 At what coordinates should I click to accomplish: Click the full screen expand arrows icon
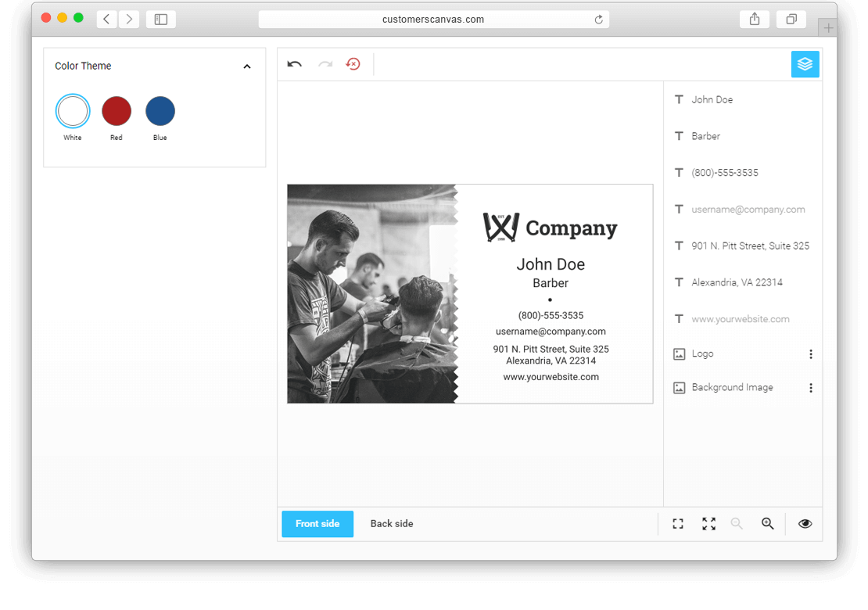708,524
